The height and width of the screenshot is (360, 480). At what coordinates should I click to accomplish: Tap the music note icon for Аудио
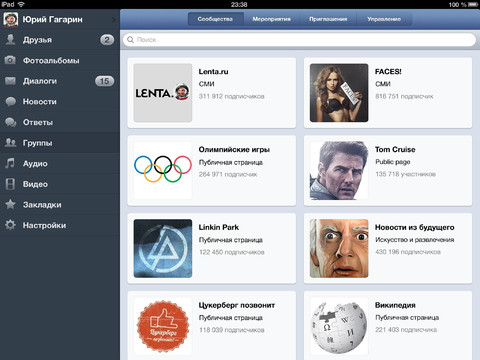point(10,163)
